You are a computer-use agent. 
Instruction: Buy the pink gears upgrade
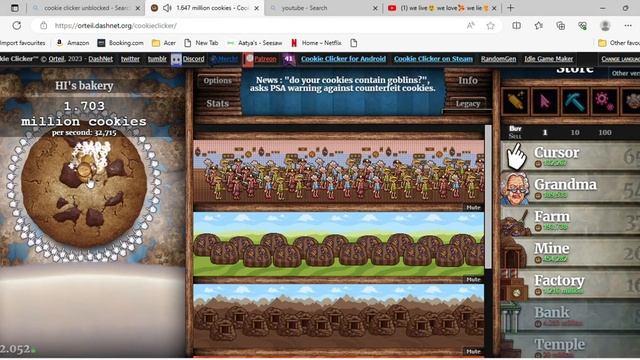coord(604,101)
